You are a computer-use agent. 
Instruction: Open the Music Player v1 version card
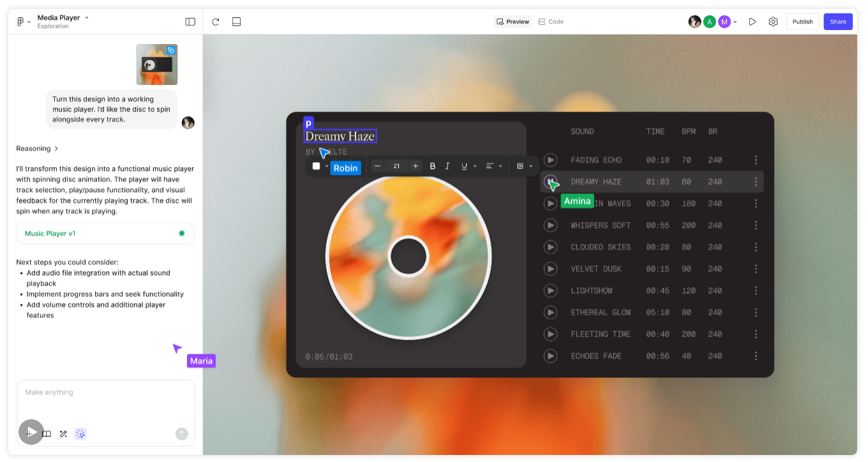[x=105, y=234]
